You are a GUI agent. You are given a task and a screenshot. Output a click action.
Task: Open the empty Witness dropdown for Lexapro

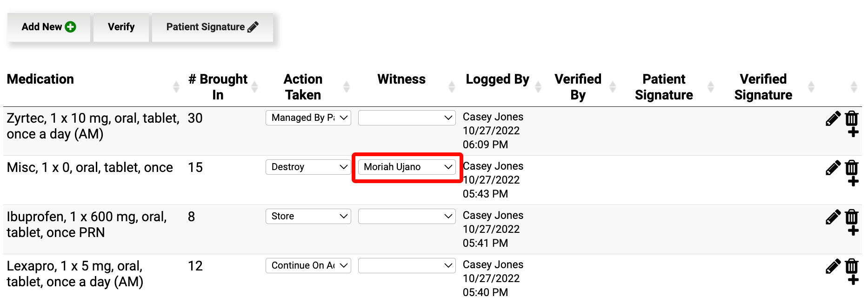[x=407, y=266]
